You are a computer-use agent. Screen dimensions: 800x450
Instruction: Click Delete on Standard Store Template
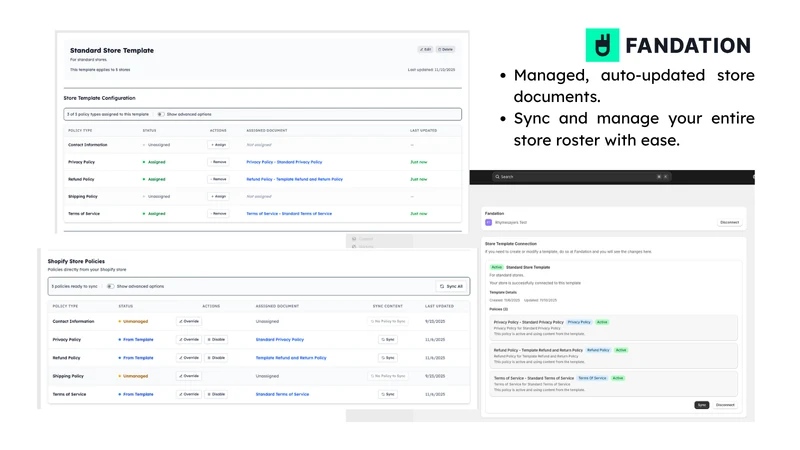pyautogui.click(x=445, y=49)
